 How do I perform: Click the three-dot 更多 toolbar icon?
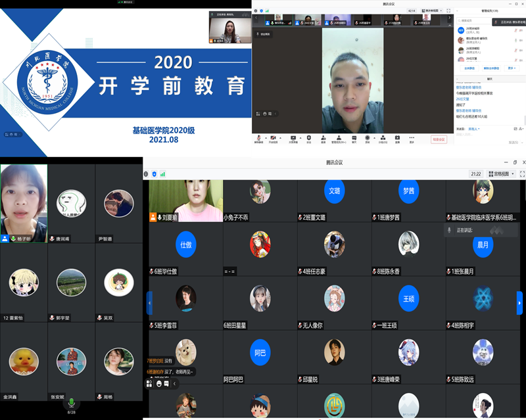point(412,139)
